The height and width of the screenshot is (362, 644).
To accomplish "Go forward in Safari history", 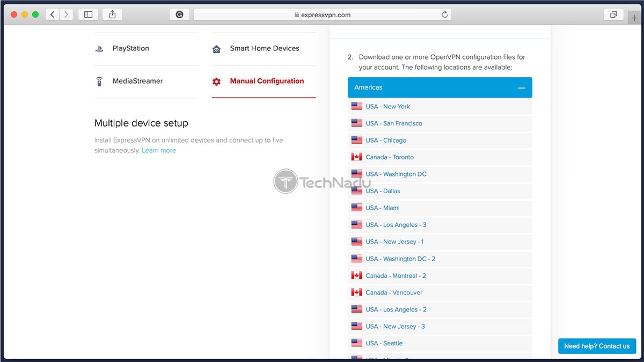I will [66, 15].
